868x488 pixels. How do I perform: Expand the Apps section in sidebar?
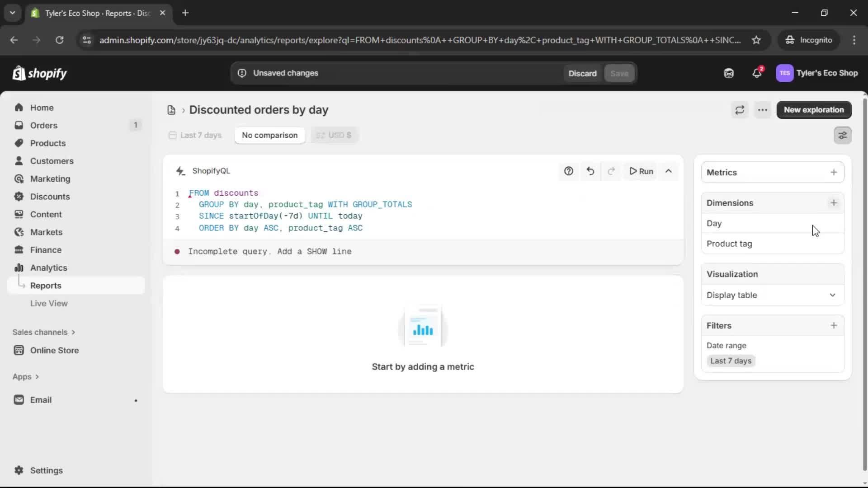coord(26,376)
